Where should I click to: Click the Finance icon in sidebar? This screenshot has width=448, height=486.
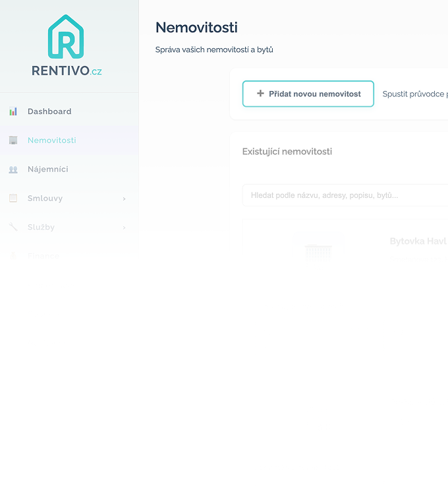pos(13,255)
